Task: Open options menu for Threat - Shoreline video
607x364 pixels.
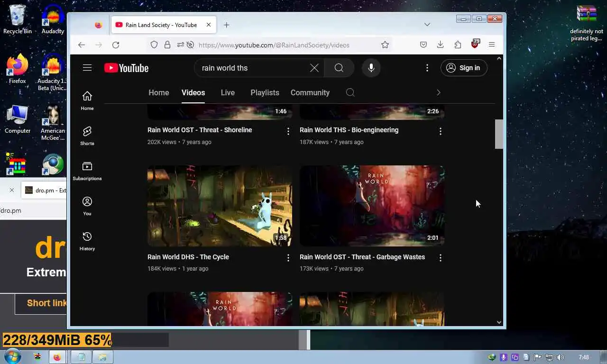Action: tap(288, 131)
